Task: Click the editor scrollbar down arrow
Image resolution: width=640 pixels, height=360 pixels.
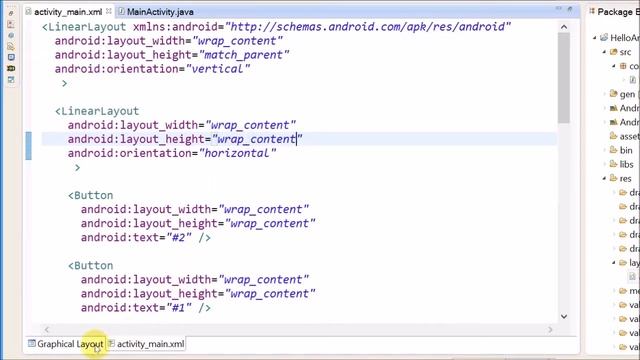Action: click(564, 316)
